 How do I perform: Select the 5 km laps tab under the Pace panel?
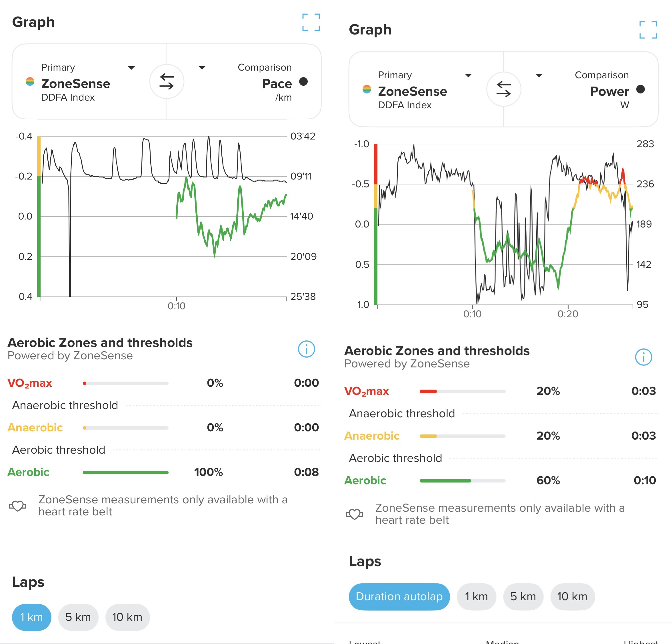pos(78,617)
